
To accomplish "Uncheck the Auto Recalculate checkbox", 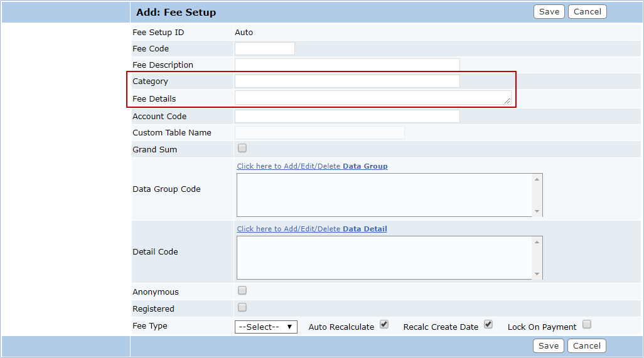I will [384, 325].
